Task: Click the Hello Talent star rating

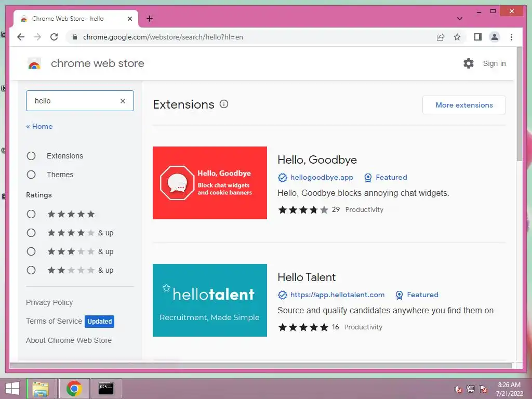Action: 303,327
